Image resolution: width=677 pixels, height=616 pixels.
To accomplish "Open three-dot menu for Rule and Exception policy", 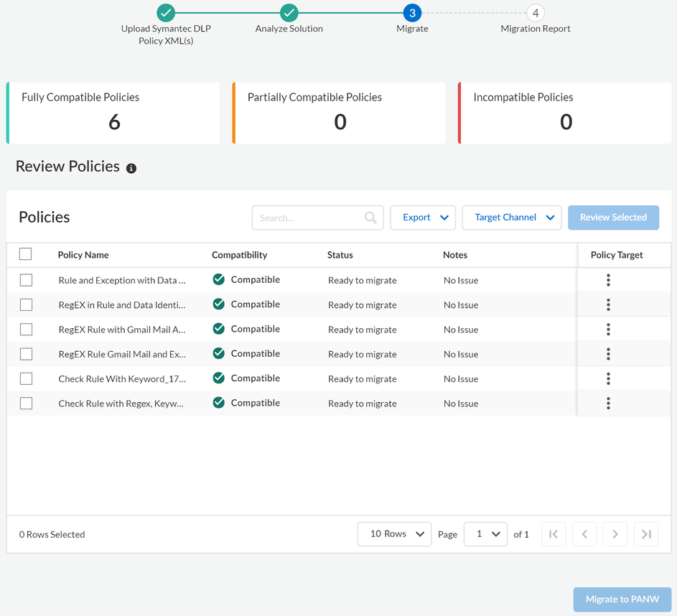I will (608, 280).
